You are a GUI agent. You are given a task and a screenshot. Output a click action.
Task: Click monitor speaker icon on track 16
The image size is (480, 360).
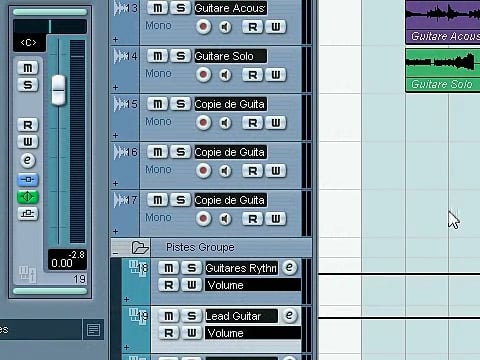pyautogui.click(x=225, y=171)
